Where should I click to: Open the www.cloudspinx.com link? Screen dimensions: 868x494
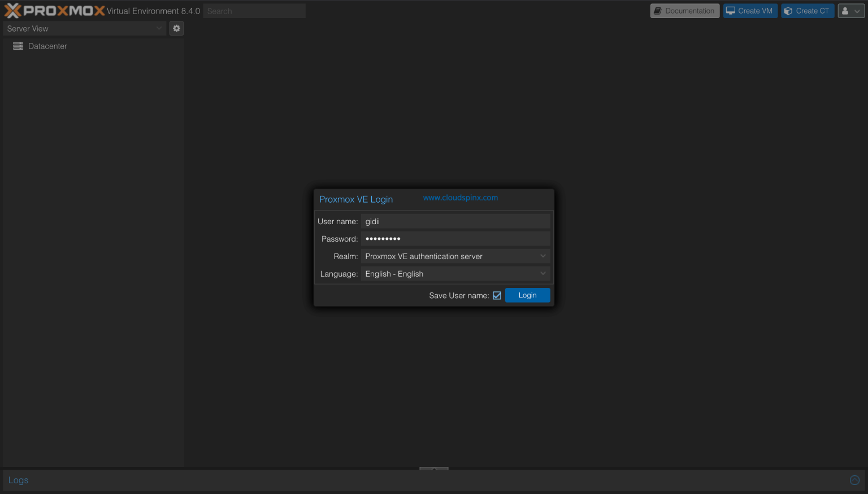pos(460,198)
